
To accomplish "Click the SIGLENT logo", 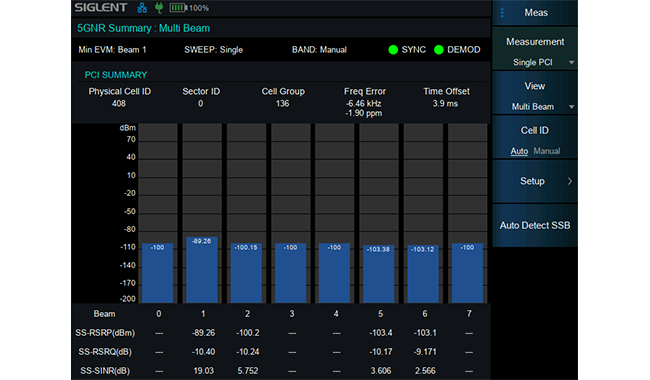I will coord(101,7).
